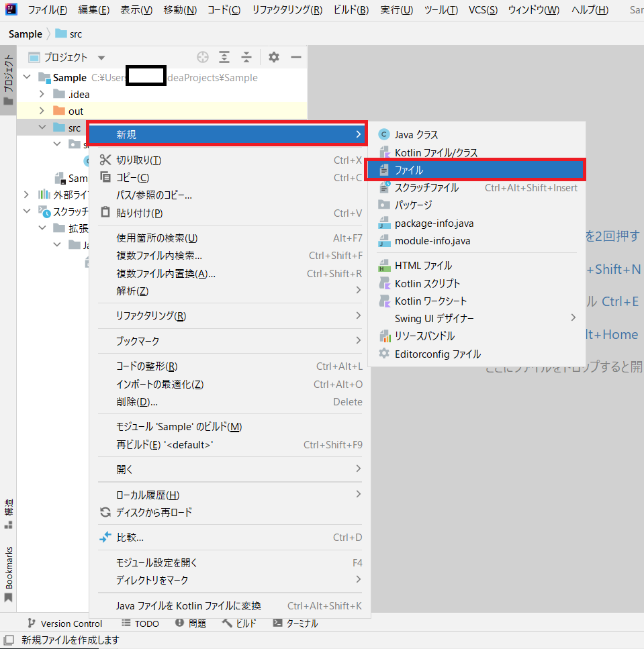Image resolution: width=644 pixels, height=649 pixels.
Task: Expand the 外部ライブラリ node
Action: pyautogui.click(x=26, y=195)
